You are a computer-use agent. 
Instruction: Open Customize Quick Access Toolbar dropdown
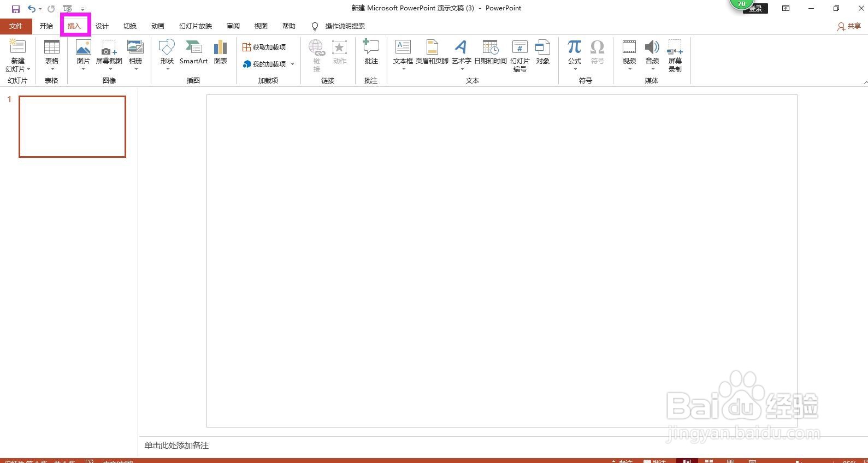(x=82, y=9)
